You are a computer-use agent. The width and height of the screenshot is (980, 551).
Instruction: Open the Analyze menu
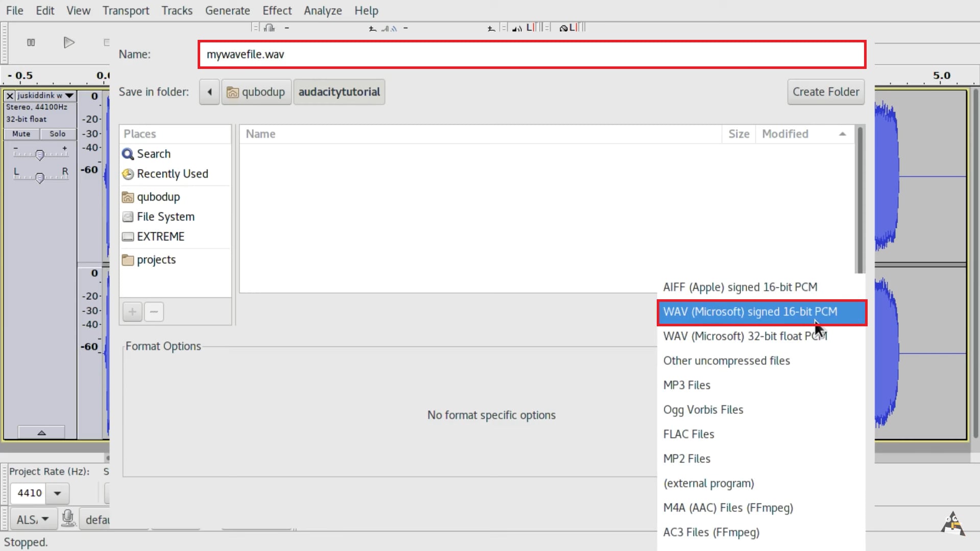click(323, 10)
